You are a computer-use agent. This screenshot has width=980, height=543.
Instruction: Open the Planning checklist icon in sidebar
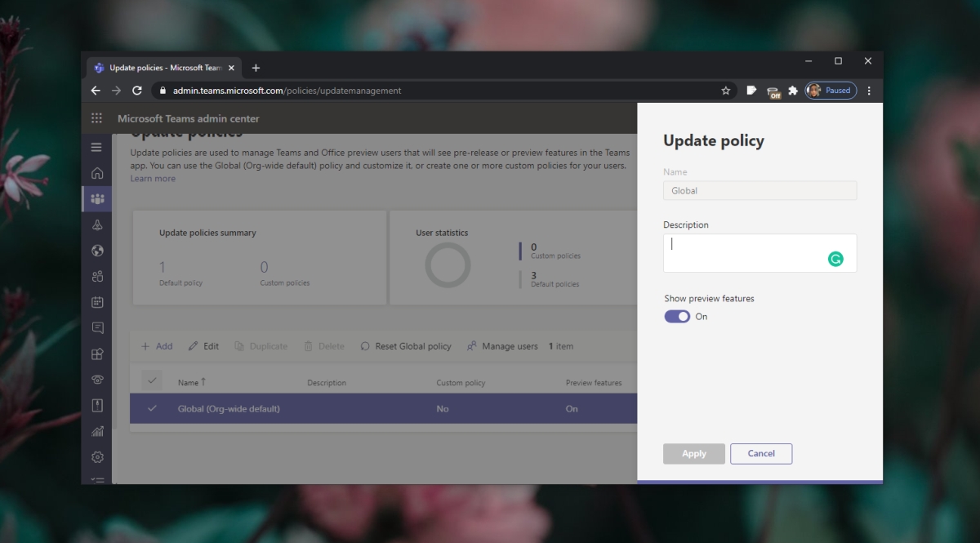(x=97, y=479)
